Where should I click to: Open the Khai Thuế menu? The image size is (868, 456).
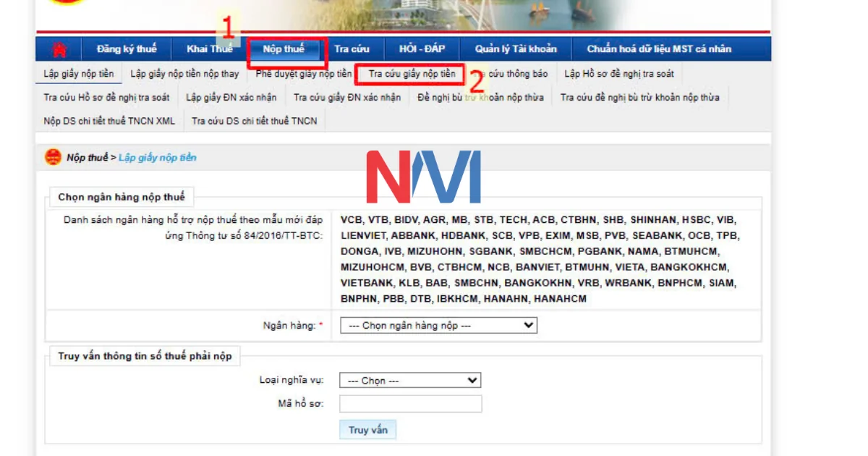click(209, 49)
